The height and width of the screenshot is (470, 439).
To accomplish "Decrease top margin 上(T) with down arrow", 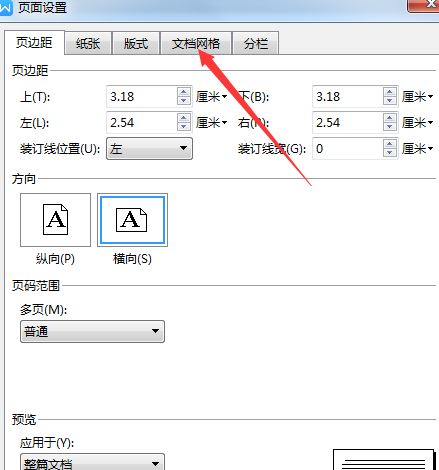I will click(x=184, y=101).
